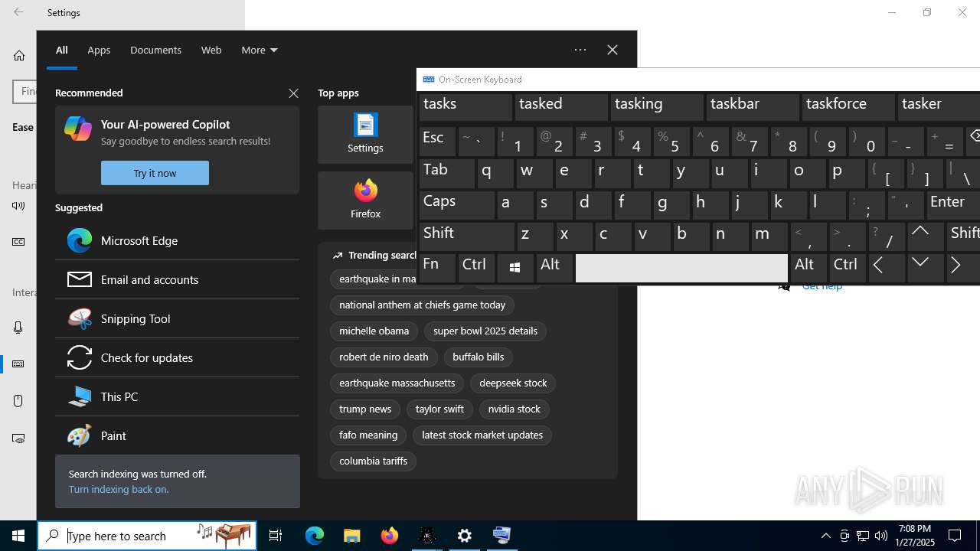
Task: Click Esc key on On-Screen Keyboard
Action: coord(437,141)
